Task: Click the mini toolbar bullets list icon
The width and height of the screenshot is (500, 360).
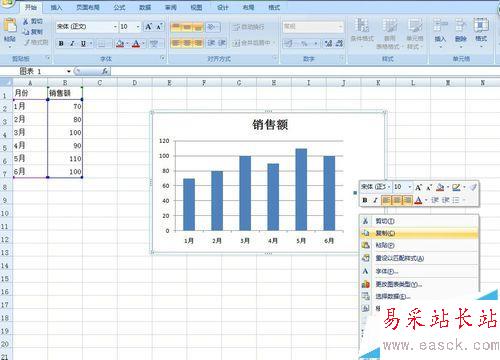Action: pos(456,200)
